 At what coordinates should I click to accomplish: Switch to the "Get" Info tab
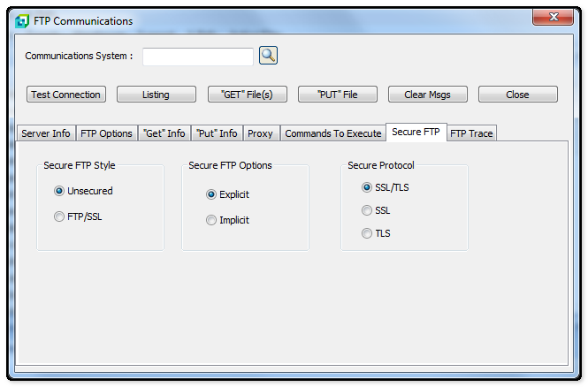coord(164,133)
